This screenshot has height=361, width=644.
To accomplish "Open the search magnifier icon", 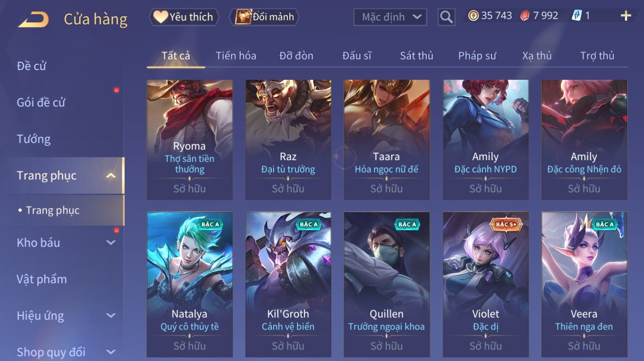I will 446,17.
